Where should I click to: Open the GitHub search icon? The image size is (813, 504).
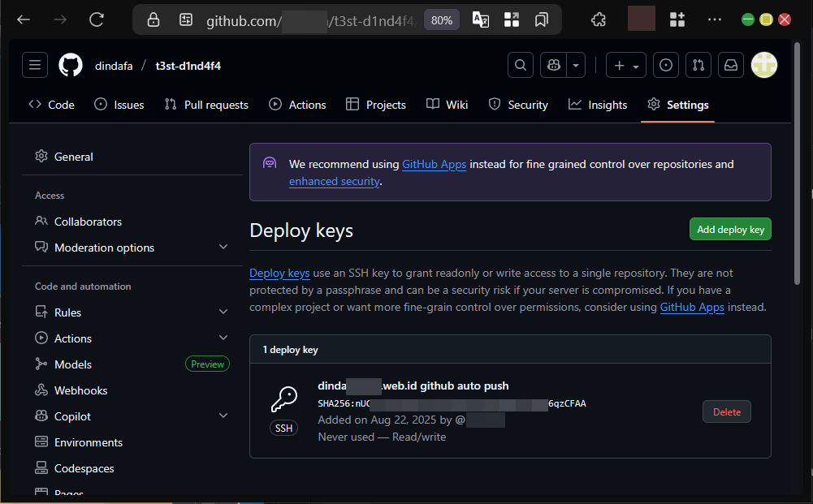(520, 66)
